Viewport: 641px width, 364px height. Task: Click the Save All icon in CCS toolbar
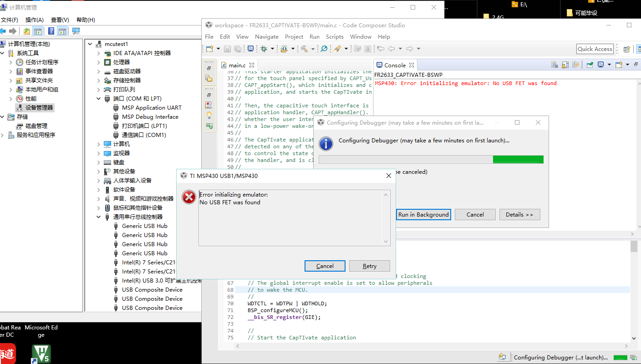(x=238, y=49)
